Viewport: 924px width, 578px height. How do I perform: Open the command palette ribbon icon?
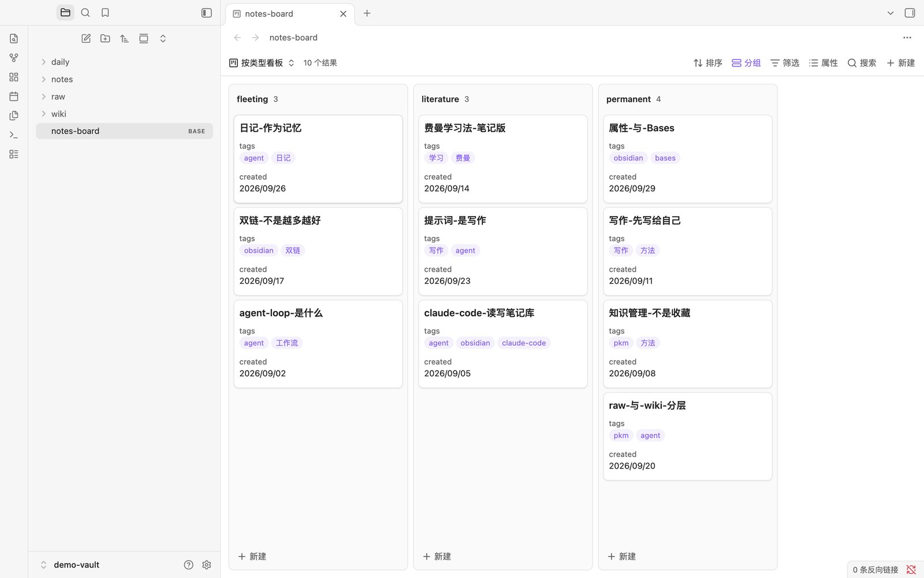pyautogui.click(x=14, y=135)
